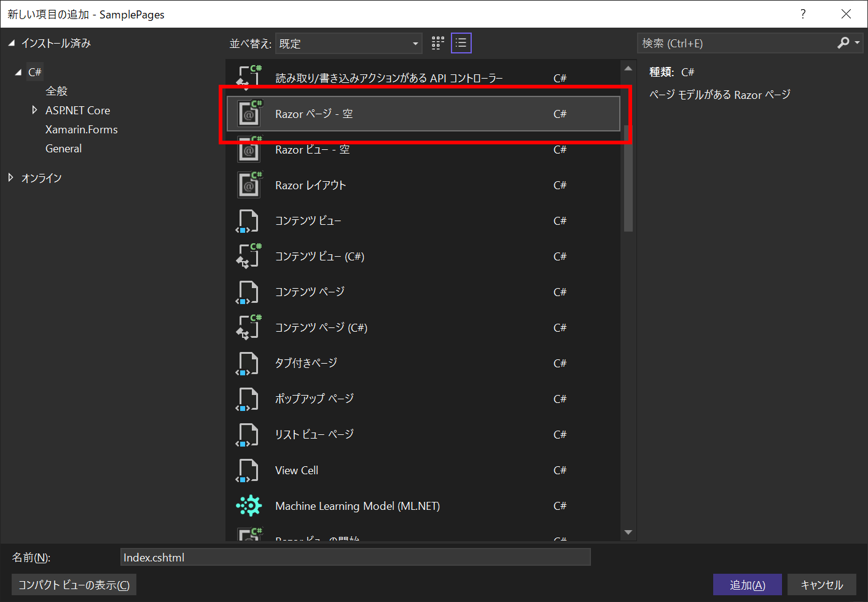This screenshot has width=868, height=602.
Task: Select the Razor ページ - 空 template icon
Action: pos(249,114)
